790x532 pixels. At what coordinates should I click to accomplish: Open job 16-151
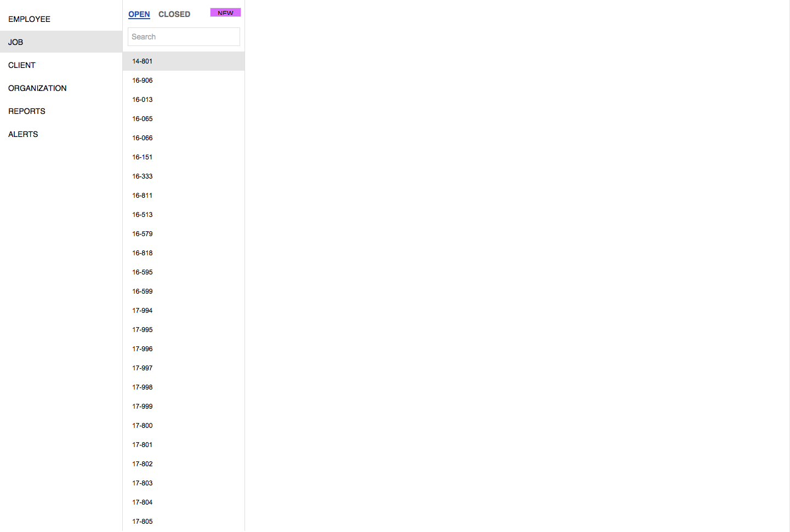pyautogui.click(x=184, y=157)
